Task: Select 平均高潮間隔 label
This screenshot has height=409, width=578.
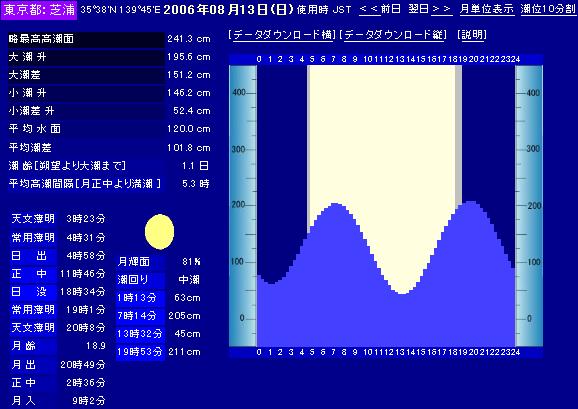Action: pos(85,183)
